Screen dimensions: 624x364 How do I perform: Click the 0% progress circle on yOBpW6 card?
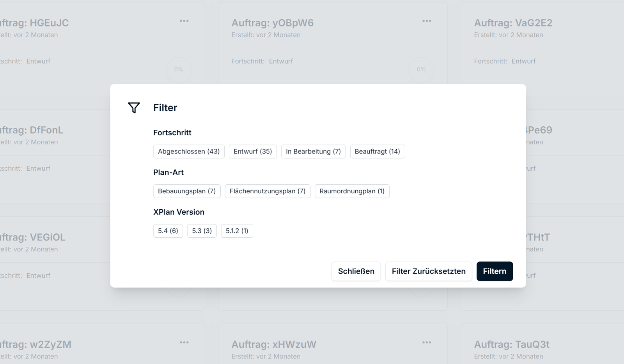[x=421, y=70]
